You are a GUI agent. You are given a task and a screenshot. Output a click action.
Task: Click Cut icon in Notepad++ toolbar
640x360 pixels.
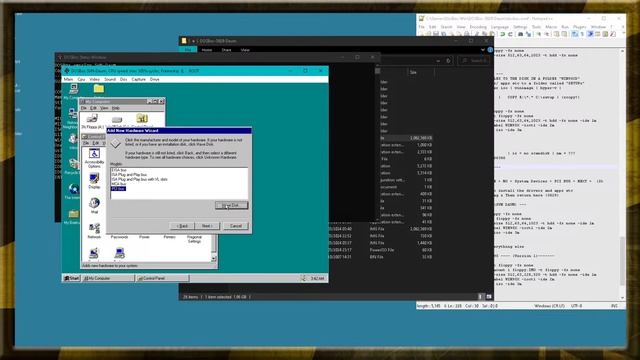pos(477,34)
